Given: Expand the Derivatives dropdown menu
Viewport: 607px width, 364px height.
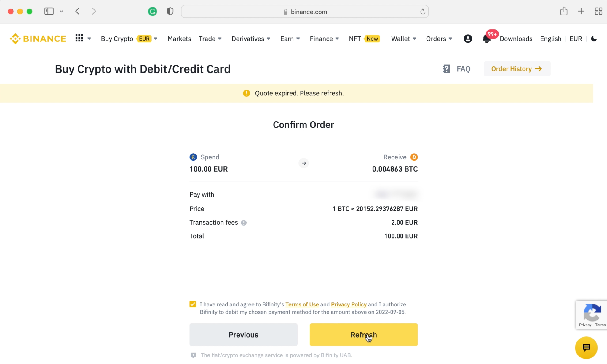Looking at the screenshot, I should [251, 39].
